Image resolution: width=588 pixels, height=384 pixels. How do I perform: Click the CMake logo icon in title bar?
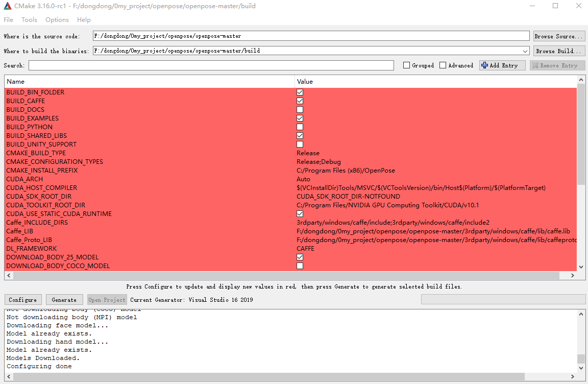pyautogui.click(x=8, y=6)
